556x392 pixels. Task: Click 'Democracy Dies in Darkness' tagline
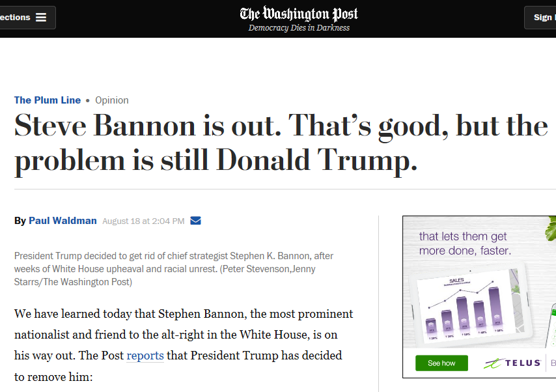point(299,28)
